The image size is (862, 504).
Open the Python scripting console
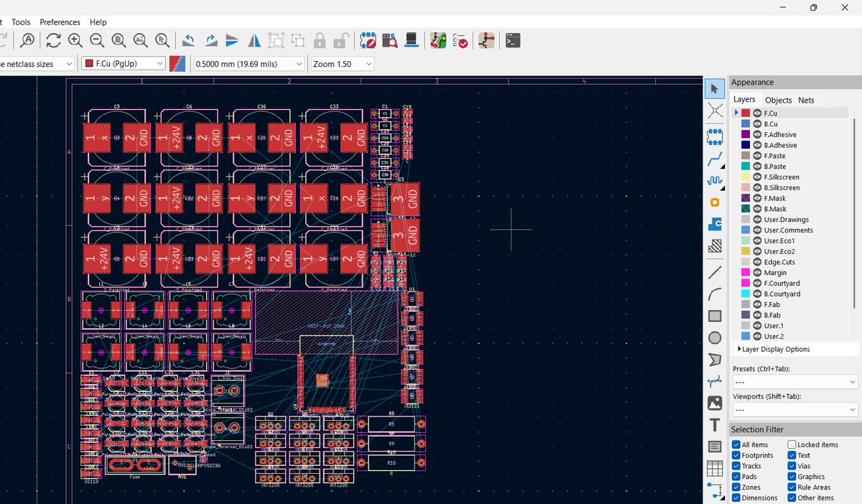click(513, 41)
